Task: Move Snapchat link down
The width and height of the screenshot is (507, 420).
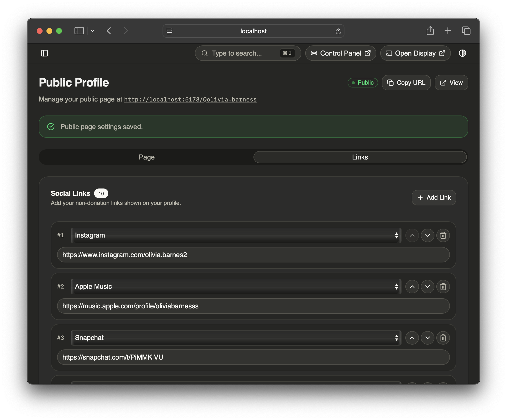Action: pos(427,338)
